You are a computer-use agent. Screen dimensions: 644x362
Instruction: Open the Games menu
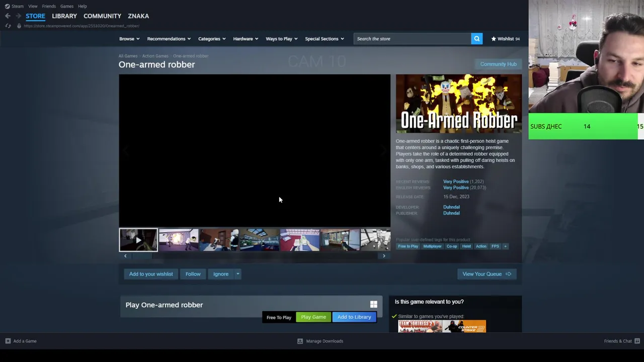pos(67,6)
